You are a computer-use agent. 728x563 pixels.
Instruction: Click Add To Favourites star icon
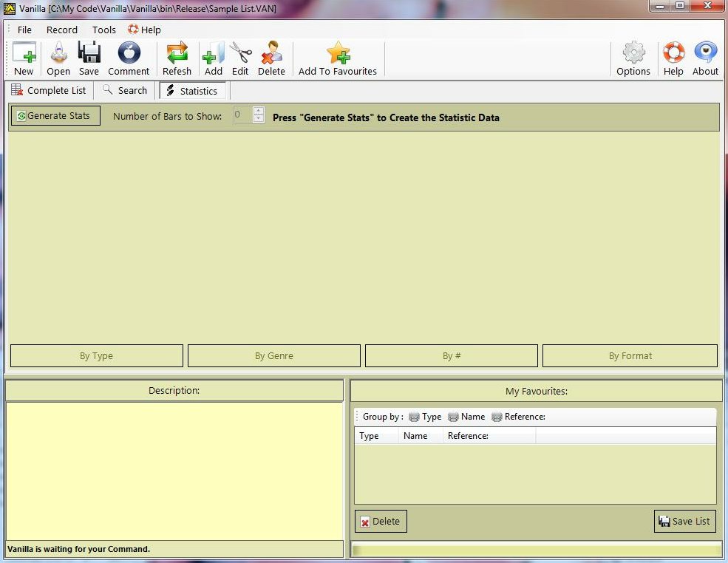338,54
